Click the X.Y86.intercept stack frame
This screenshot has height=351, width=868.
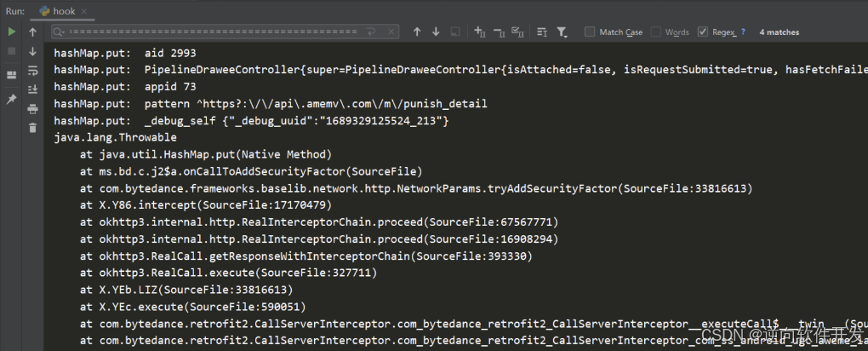coord(206,205)
